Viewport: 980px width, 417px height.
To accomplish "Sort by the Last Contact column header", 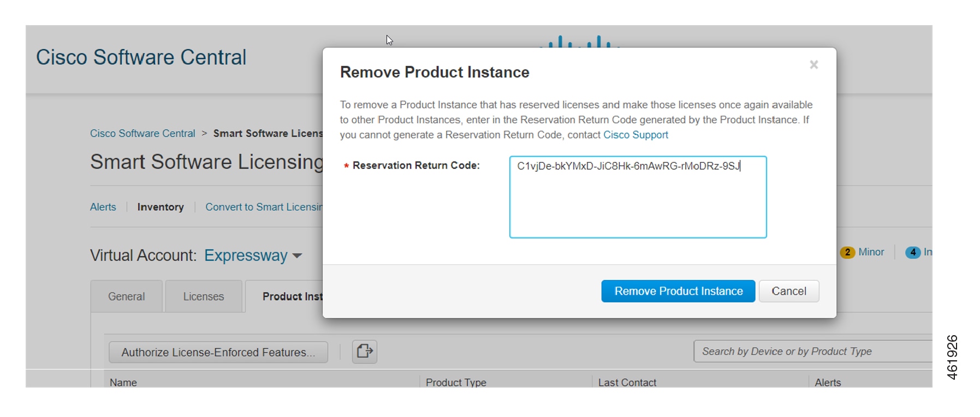I will (627, 382).
